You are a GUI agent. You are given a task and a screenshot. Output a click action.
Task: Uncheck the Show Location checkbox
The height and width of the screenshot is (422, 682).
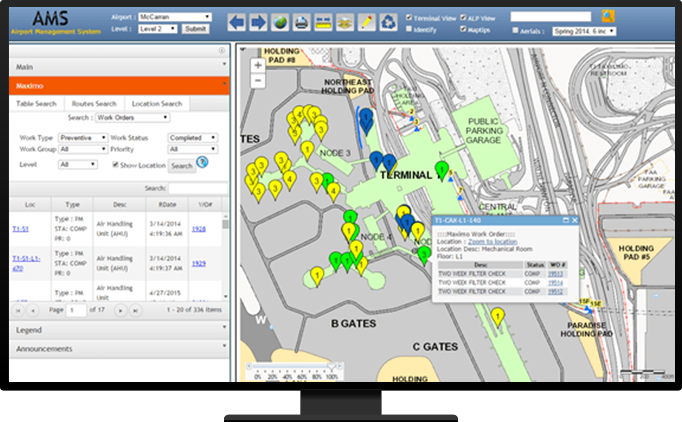[117, 164]
